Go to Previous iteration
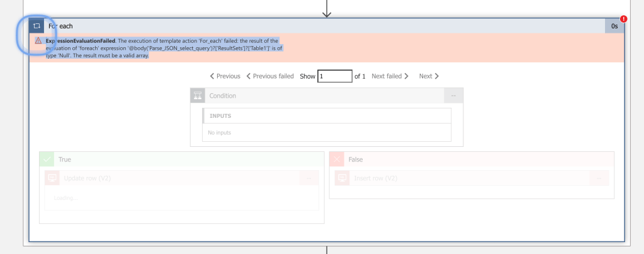644x254 pixels. pos(225,76)
